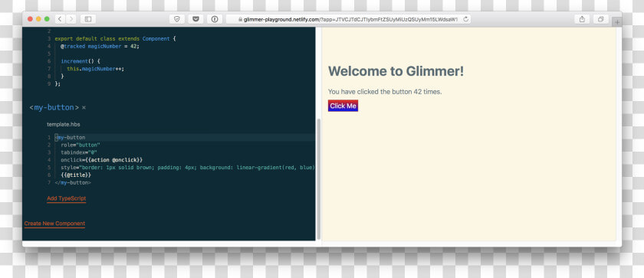Add a new tab with the plus button

pyautogui.click(x=616, y=22)
